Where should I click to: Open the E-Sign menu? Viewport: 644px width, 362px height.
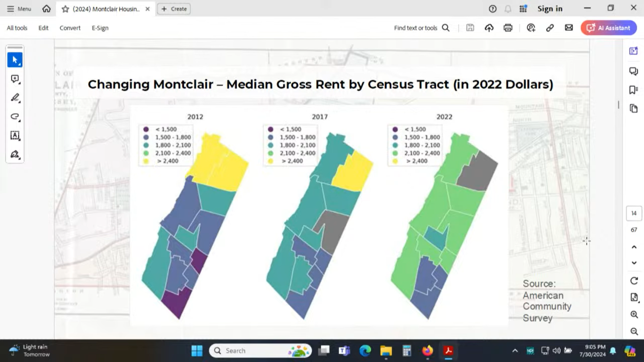tap(100, 28)
